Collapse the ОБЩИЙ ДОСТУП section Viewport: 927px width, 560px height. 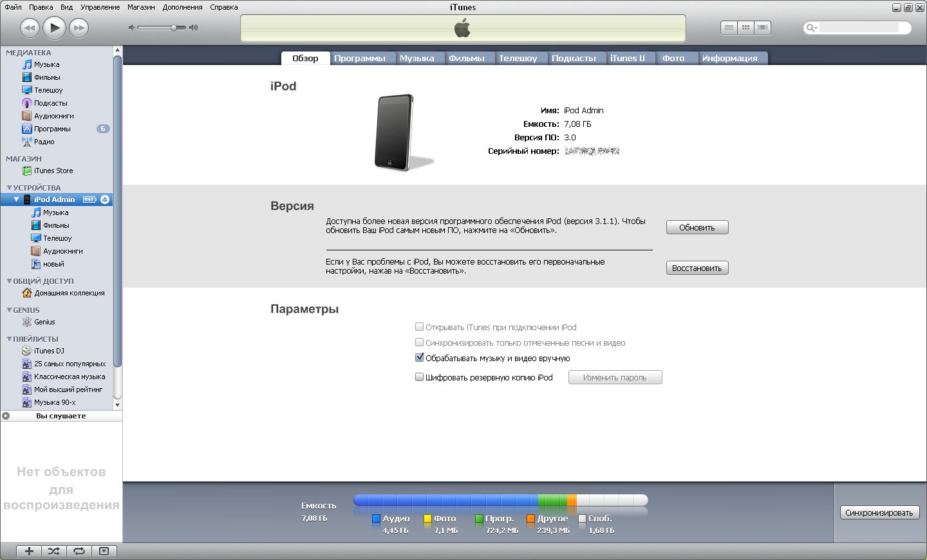9,281
